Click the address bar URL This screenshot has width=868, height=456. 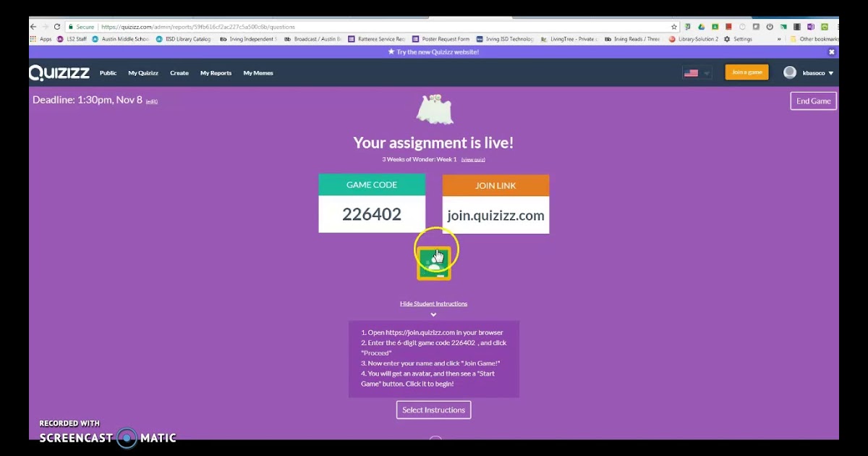[198, 27]
